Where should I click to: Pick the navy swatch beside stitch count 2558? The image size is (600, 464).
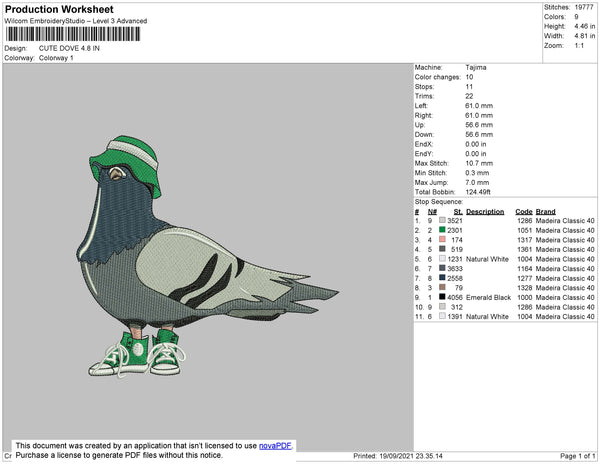coord(442,278)
